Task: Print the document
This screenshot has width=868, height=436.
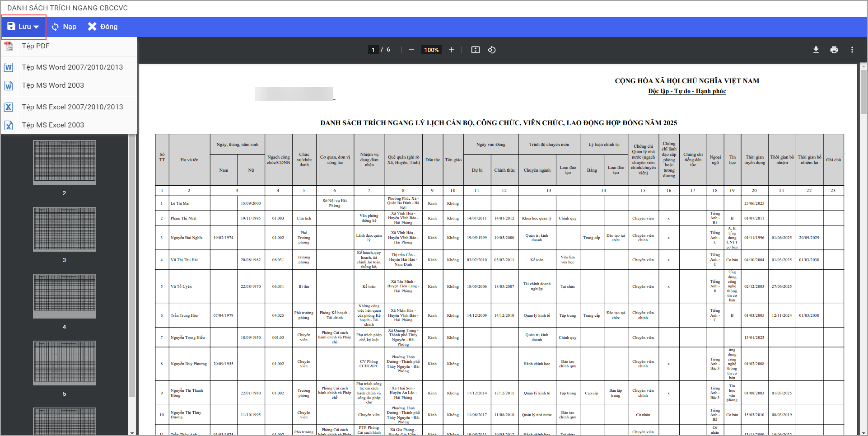Action: (834, 50)
